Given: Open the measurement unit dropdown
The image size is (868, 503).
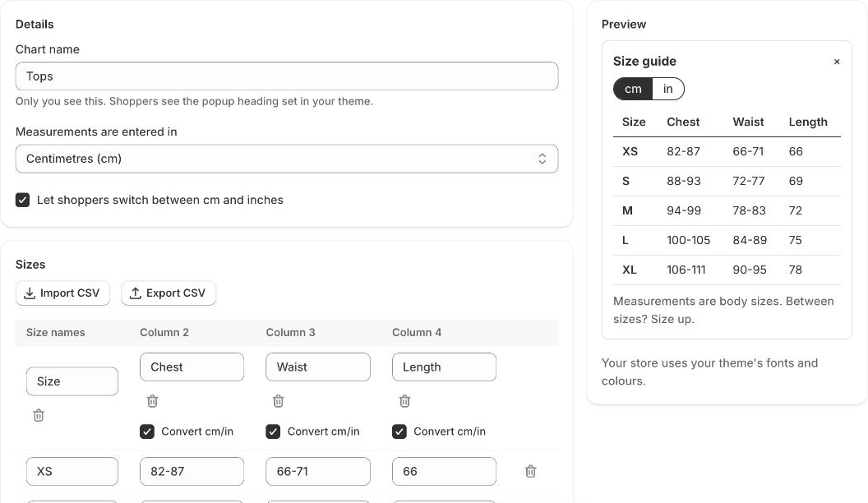Looking at the screenshot, I should 287,159.
